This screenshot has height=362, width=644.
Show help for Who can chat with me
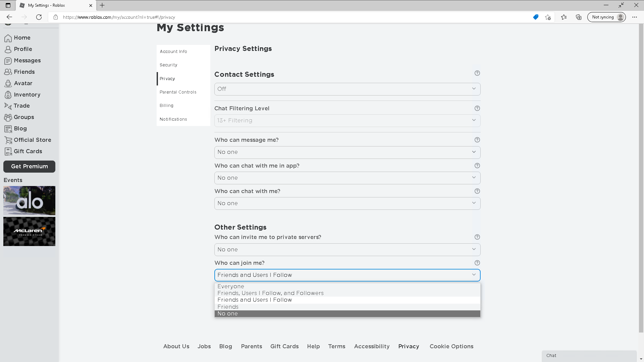477,191
